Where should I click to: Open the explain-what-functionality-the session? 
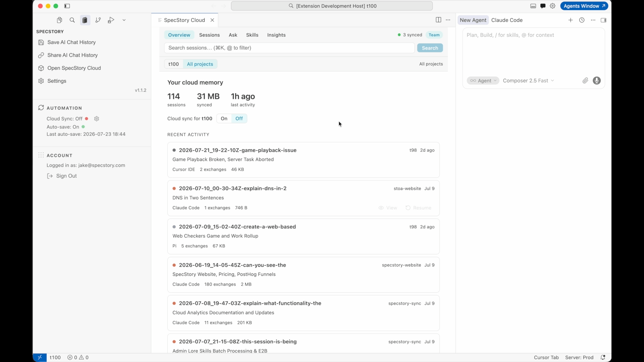click(x=304, y=313)
